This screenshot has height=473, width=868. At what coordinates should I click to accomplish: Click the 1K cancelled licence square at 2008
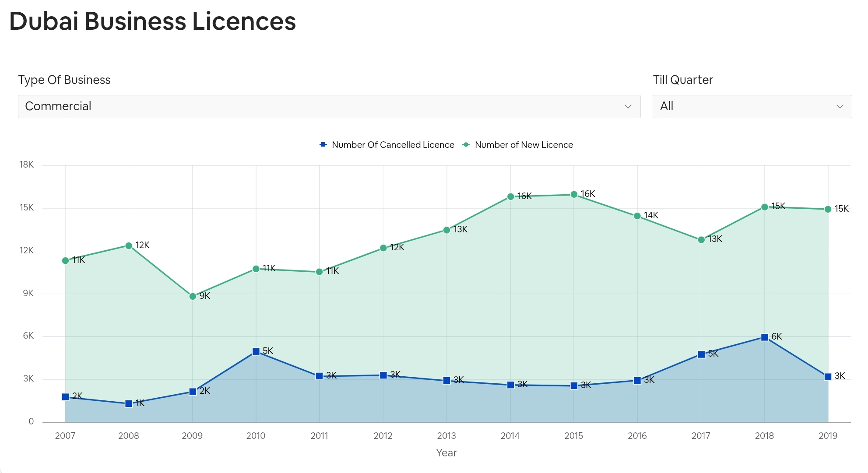coord(128,403)
